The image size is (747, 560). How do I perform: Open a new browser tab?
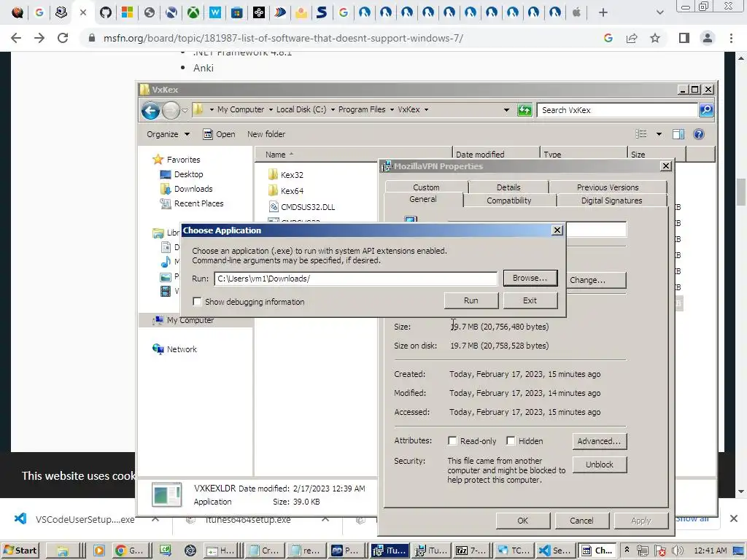(603, 12)
